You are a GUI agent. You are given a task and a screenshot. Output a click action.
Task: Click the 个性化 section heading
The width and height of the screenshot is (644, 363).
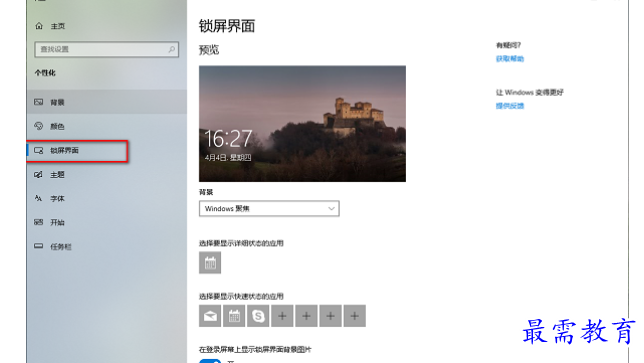click(45, 73)
